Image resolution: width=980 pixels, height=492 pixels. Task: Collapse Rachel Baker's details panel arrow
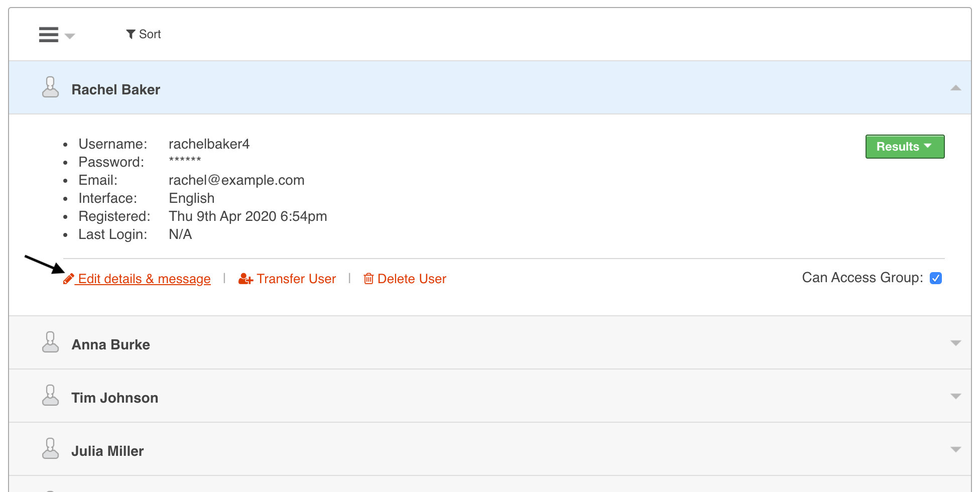(955, 88)
